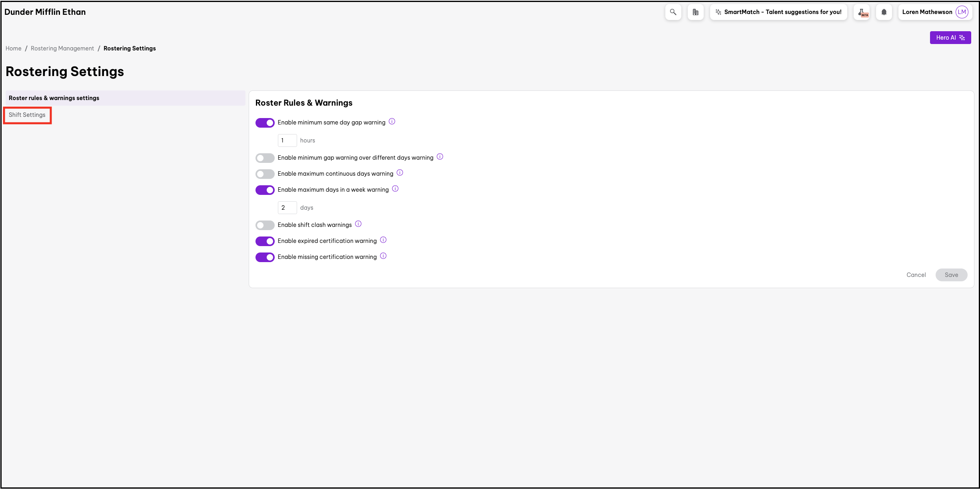Show info for same day gap warning

[x=392, y=122]
